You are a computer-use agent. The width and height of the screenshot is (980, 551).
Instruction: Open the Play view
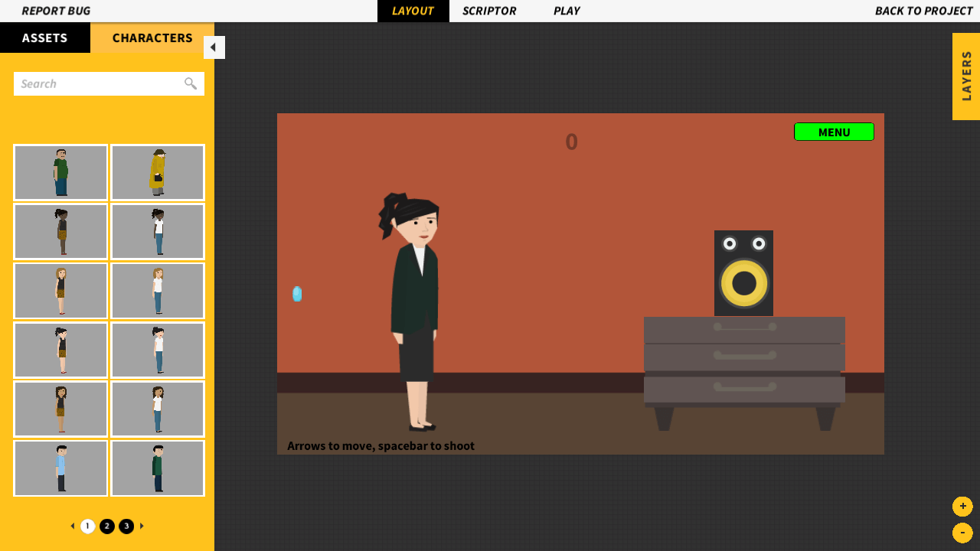(x=567, y=11)
